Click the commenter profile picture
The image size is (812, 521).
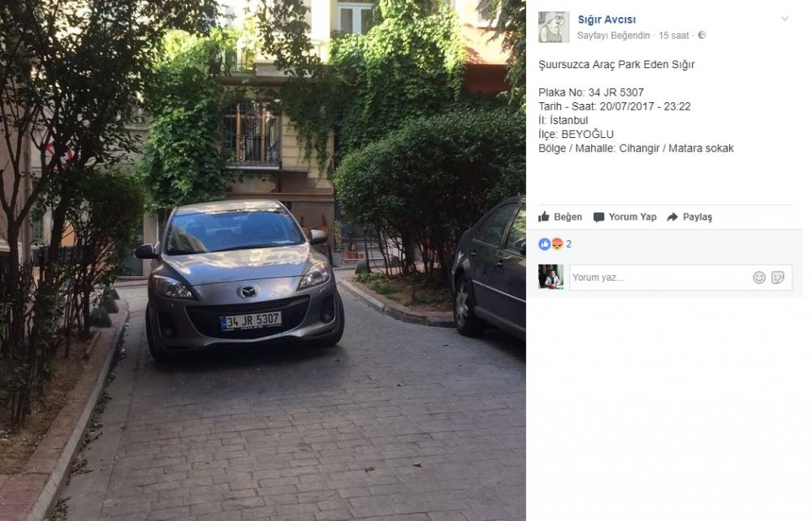551,277
